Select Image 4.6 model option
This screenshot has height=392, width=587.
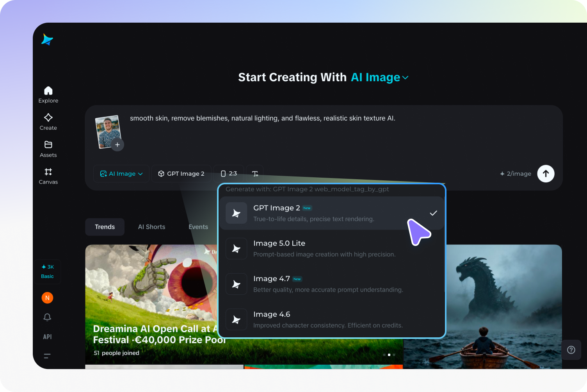[332, 319]
